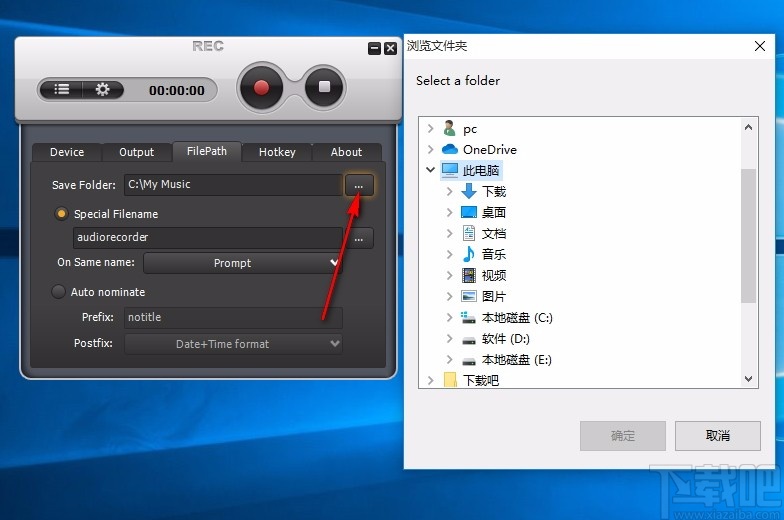The width and height of the screenshot is (784, 520).
Task: Select the pc user icon
Action: click(x=450, y=128)
